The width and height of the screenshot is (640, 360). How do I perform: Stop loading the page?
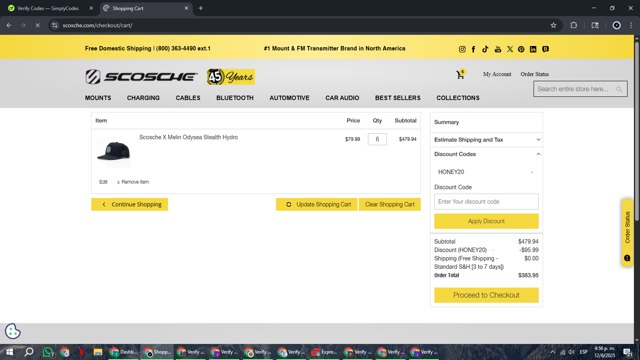pos(37,25)
